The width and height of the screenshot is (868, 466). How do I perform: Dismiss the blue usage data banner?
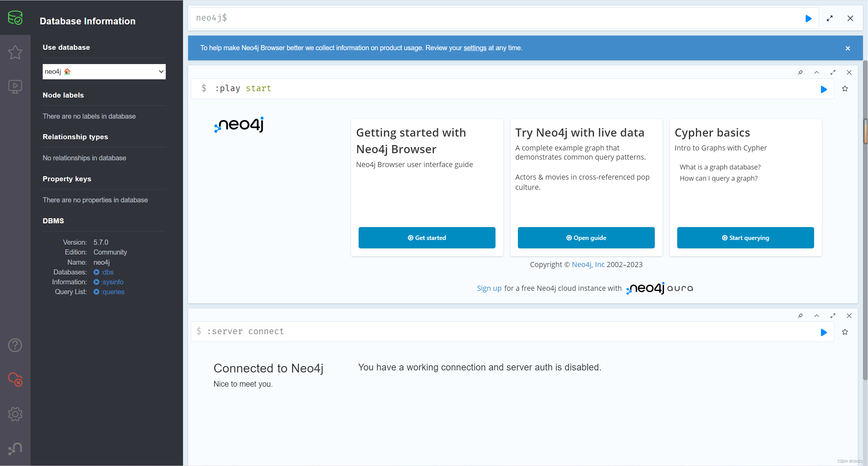pos(848,48)
